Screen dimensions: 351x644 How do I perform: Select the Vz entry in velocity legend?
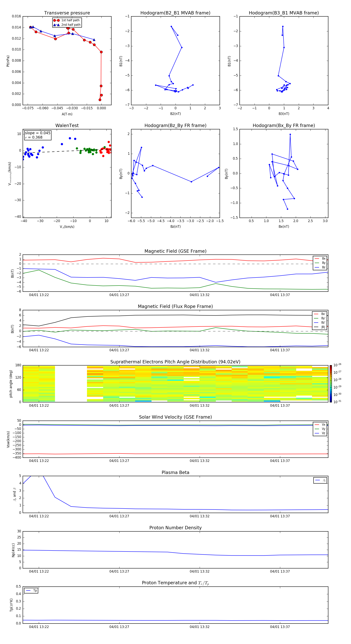click(320, 433)
